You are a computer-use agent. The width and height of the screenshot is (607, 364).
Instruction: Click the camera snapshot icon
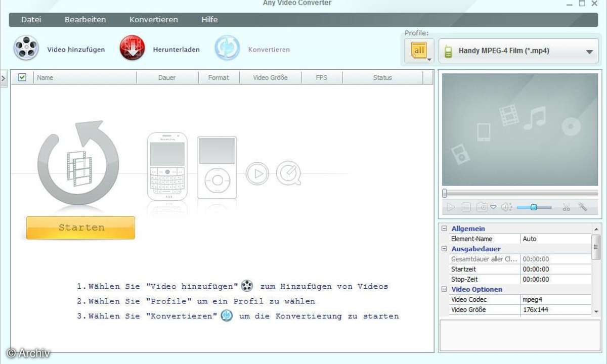[482, 207]
